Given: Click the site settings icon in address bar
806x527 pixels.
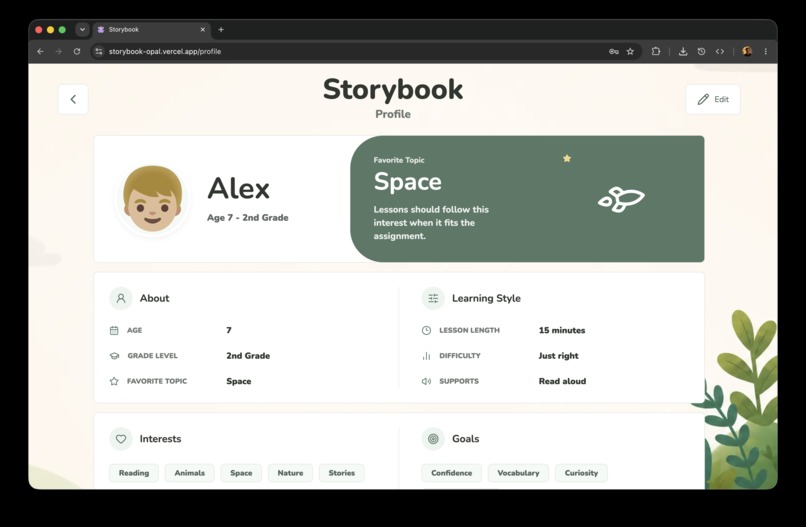Looking at the screenshot, I should 99,51.
